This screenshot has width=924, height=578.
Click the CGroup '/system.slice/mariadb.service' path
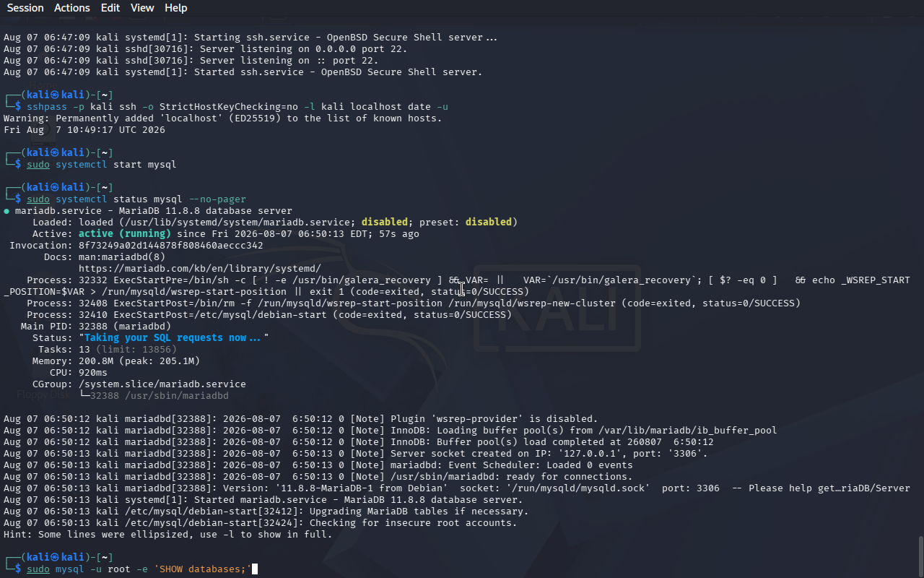coord(162,384)
